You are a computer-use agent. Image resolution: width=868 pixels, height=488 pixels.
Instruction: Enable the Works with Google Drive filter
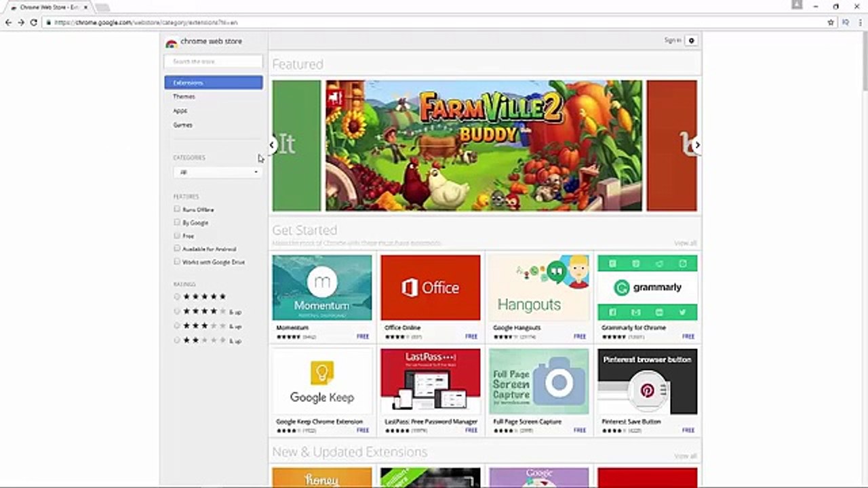[177, 262]
